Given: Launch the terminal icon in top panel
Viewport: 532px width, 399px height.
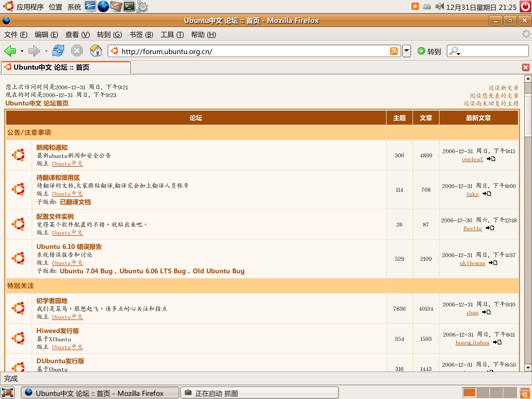Looking at the screenshot, I should [x=129, y=6].
